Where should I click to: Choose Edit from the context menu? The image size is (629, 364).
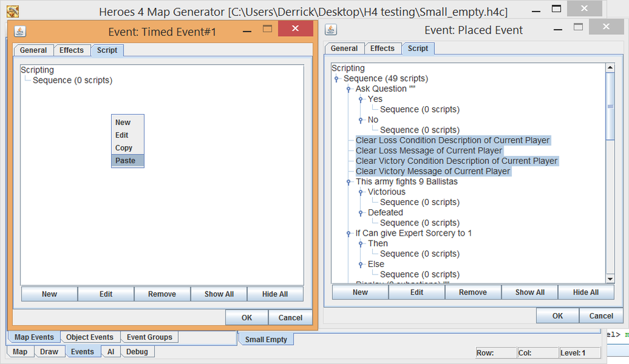tap(128, 135)
